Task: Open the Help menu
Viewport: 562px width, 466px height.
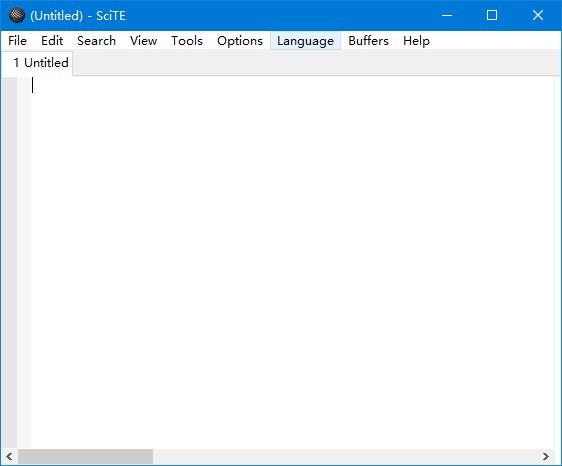Action: 416,41
